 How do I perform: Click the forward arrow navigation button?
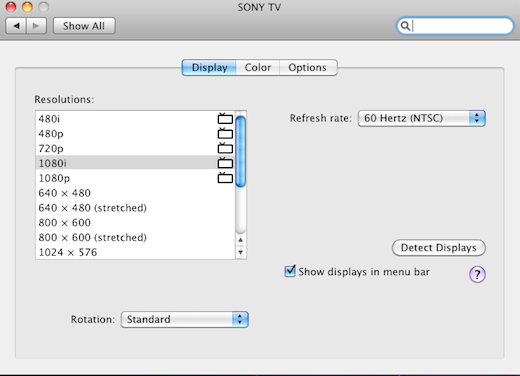tap(36, 26)
